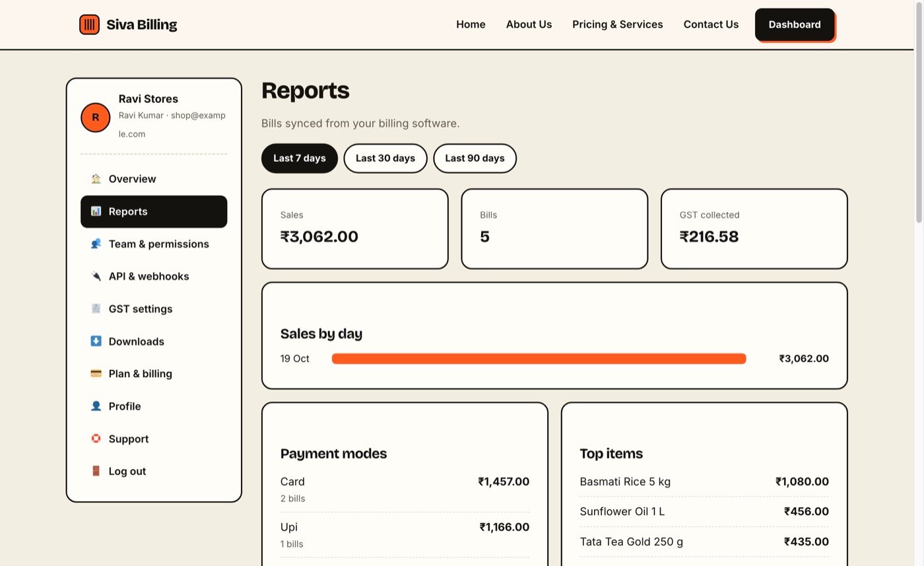Open the Overview sidebar link

[154, 179]
